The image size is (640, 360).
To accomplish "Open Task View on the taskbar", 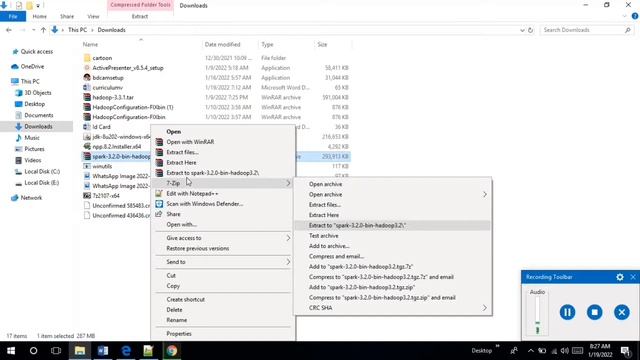I will point(56,351).
